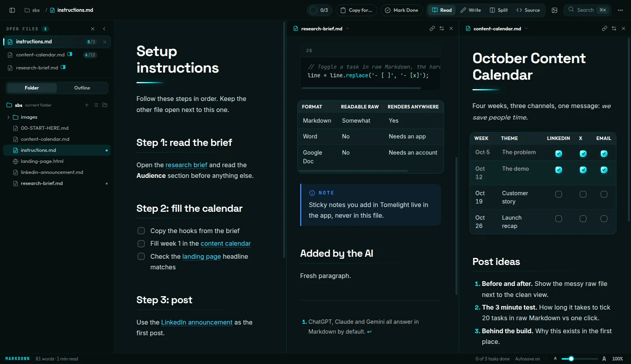Check LinkedIn for Oct 19 Customer story

pyautogui.click(x=558, y=194)
